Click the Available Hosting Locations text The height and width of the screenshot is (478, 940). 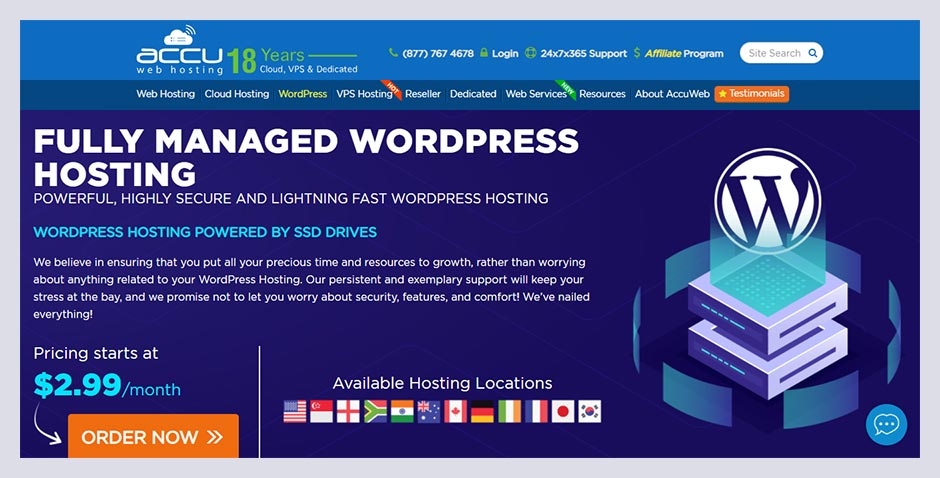442,383
